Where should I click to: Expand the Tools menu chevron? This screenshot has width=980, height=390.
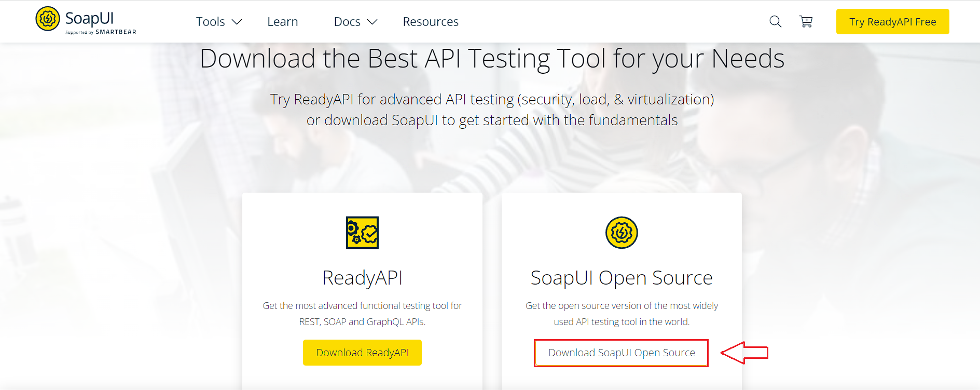click(237, 22)
